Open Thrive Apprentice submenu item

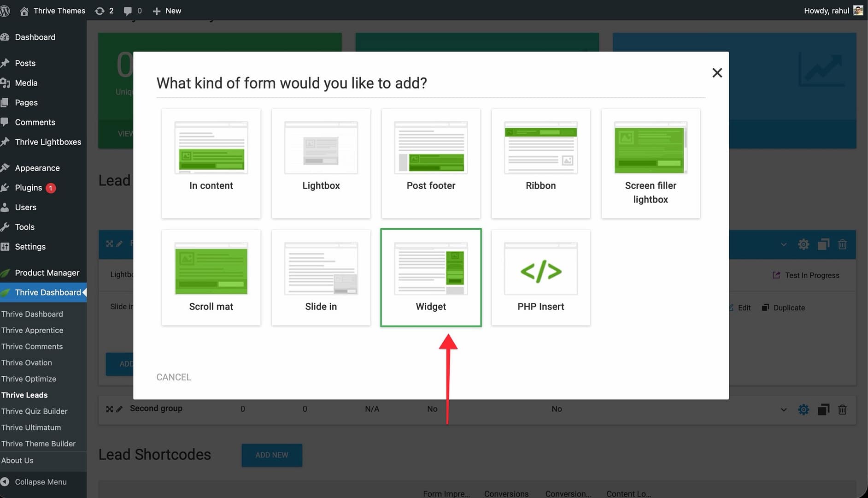tap(32, 330)
